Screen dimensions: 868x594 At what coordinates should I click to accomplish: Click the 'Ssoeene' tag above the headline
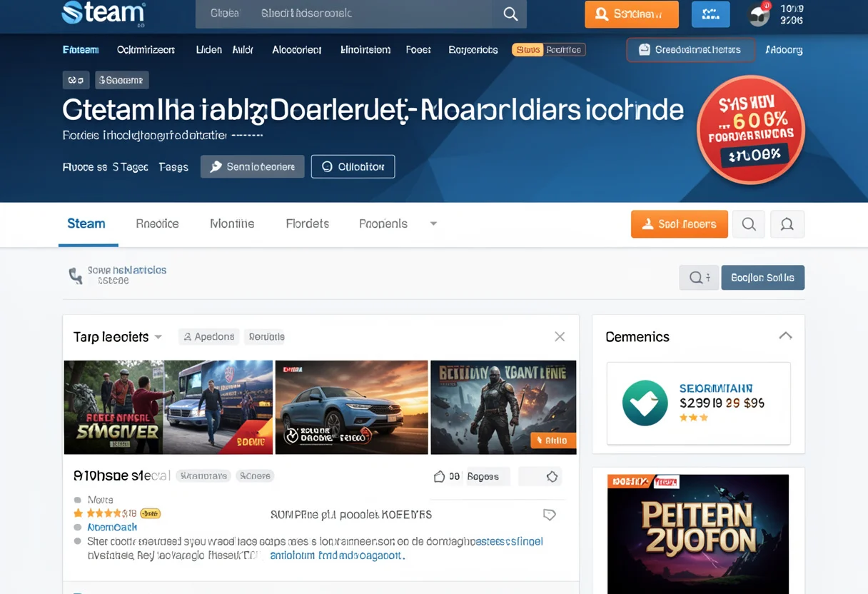(122, 80)
